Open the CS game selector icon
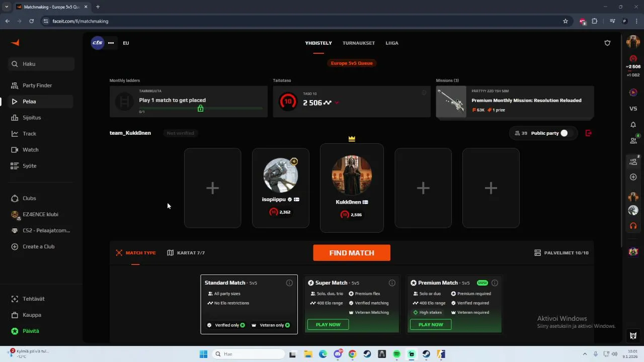644x362 pixels. pos(97,43)
